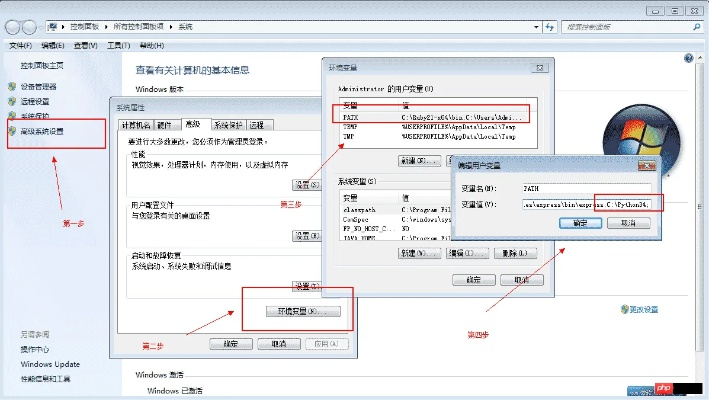Open the 文件(F) menu

pos(20,46)
